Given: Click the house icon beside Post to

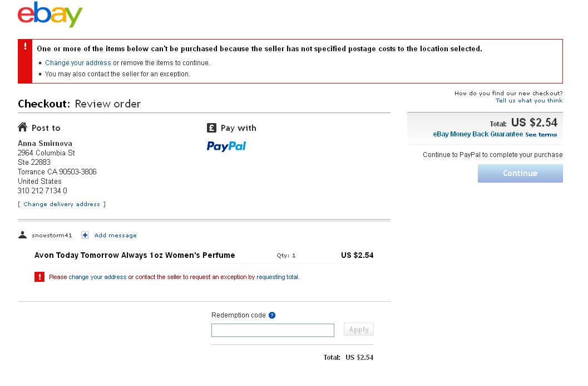Looking at the screenshot, I should [23, 128].
